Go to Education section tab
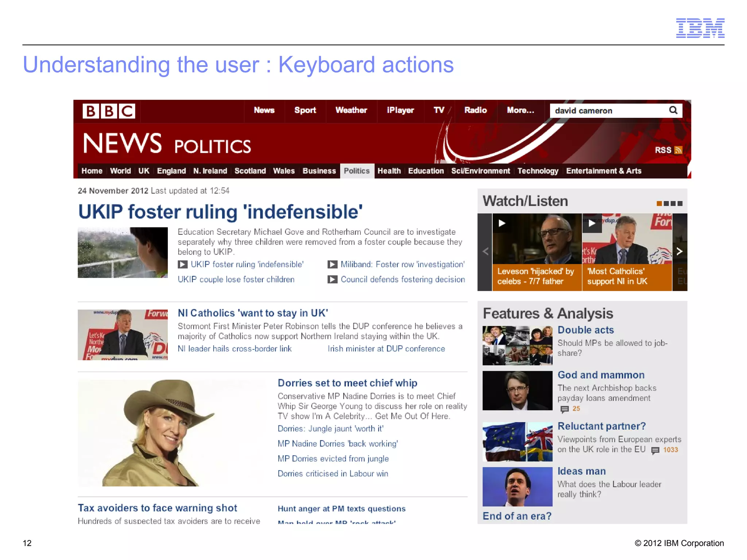The height and width of the screenshot is (560, 747). point(426,171)
